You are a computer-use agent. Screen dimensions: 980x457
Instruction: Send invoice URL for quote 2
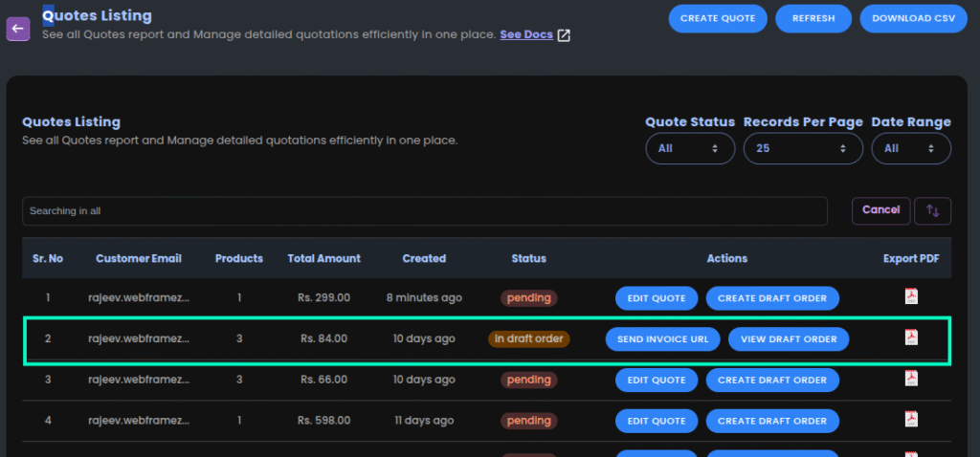tap(662, 339)
